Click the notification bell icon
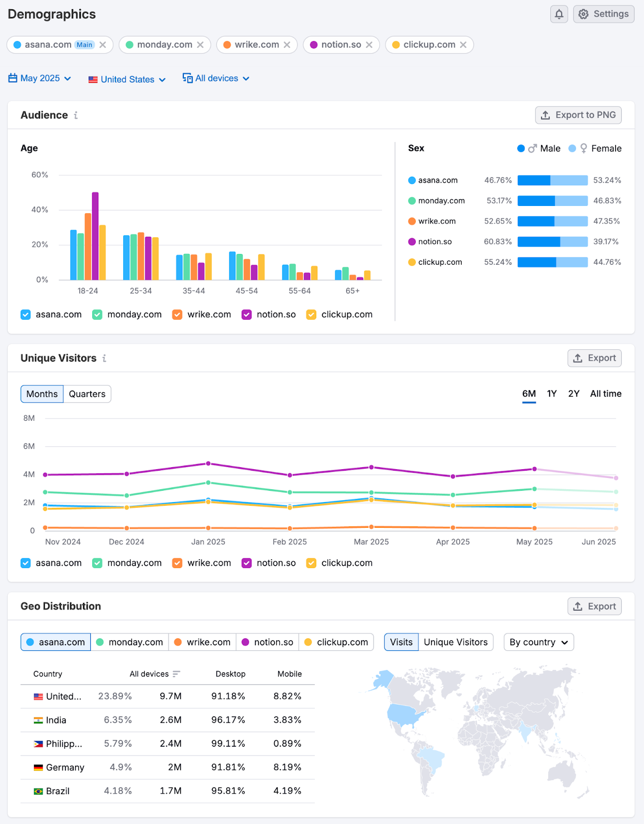 click(x=559, y=14)
